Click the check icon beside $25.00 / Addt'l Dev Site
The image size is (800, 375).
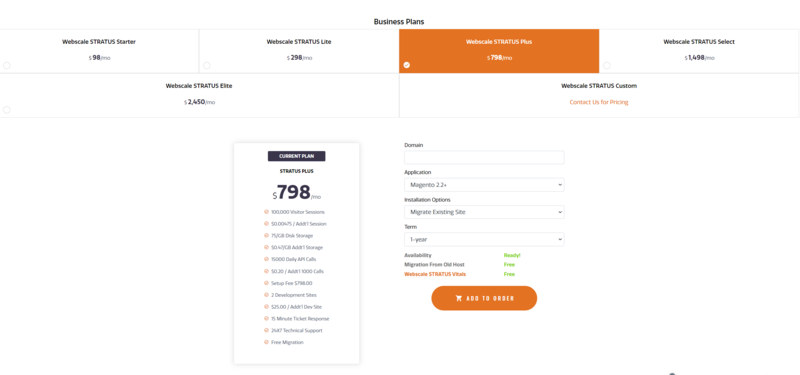tap(266, 307)
